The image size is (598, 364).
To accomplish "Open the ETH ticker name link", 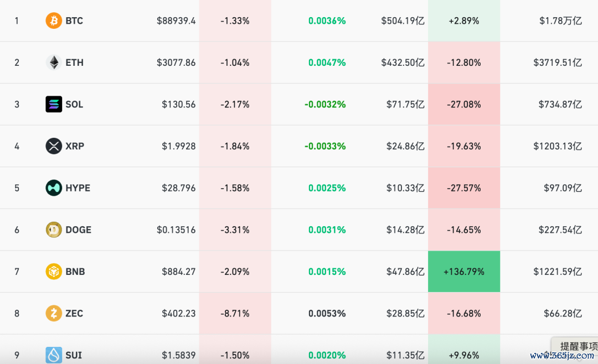I will pos(74,63).
